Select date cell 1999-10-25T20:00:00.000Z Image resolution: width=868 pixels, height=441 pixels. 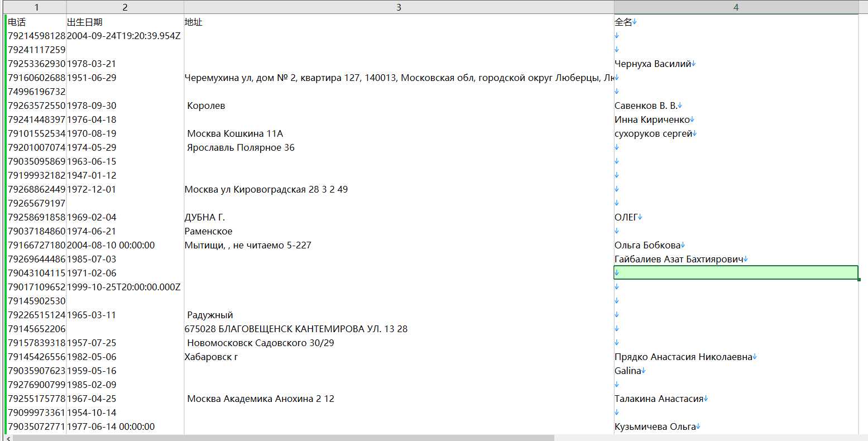125,287
